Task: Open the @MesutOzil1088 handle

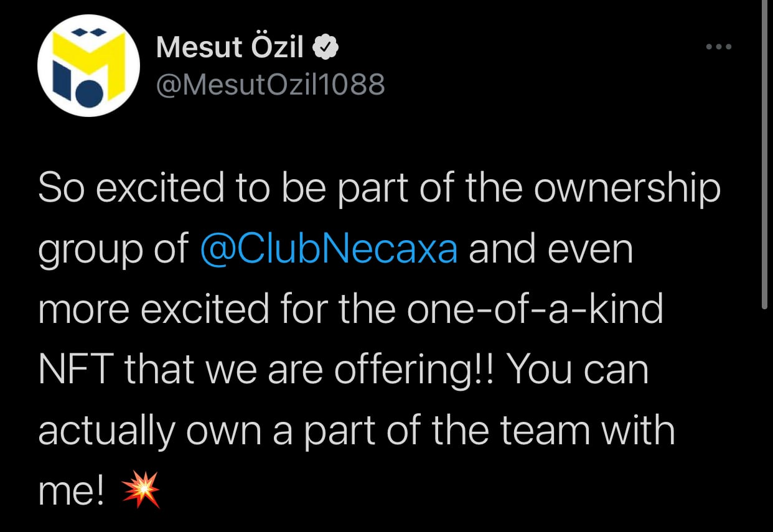Action: pos(271,84)
